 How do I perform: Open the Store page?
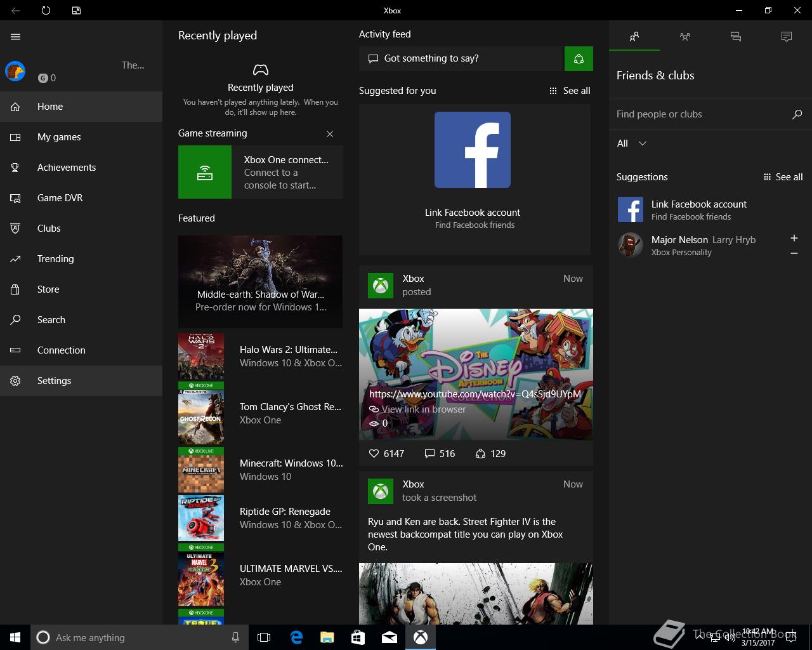pyautogui.click(x=81, y=289)
